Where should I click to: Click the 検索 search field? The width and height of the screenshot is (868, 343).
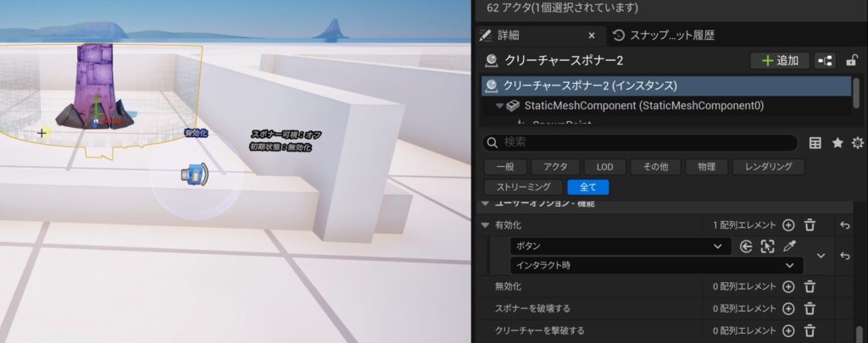pyautogui.click(x=640, y=142)
